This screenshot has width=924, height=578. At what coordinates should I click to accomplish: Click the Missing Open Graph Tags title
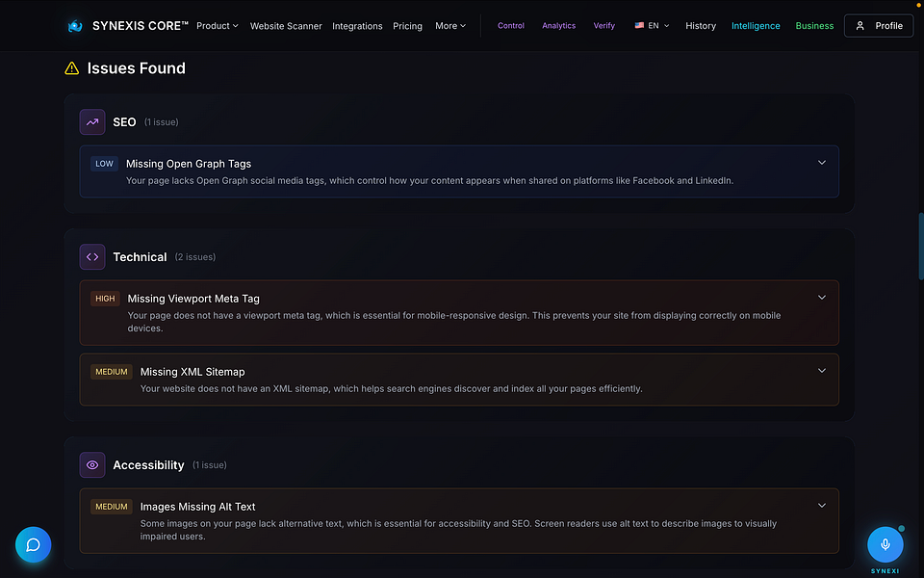click(x=189, y=164)
